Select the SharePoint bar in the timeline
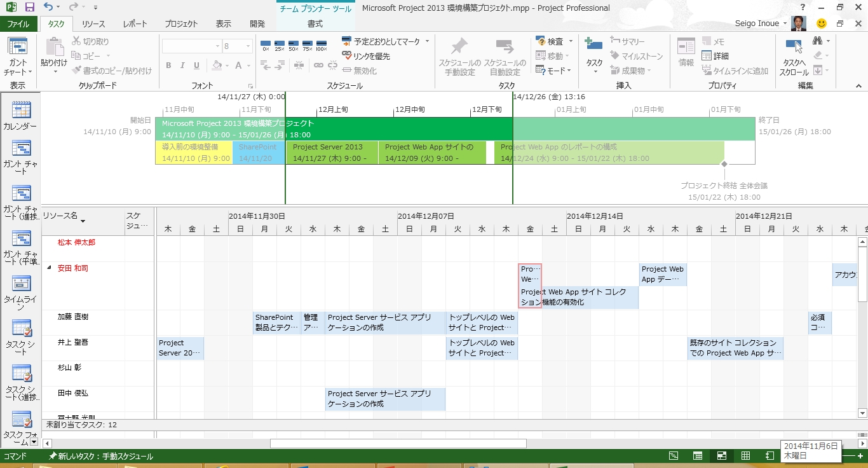Viewport: 868px width, 468px height. click(259, 153)
